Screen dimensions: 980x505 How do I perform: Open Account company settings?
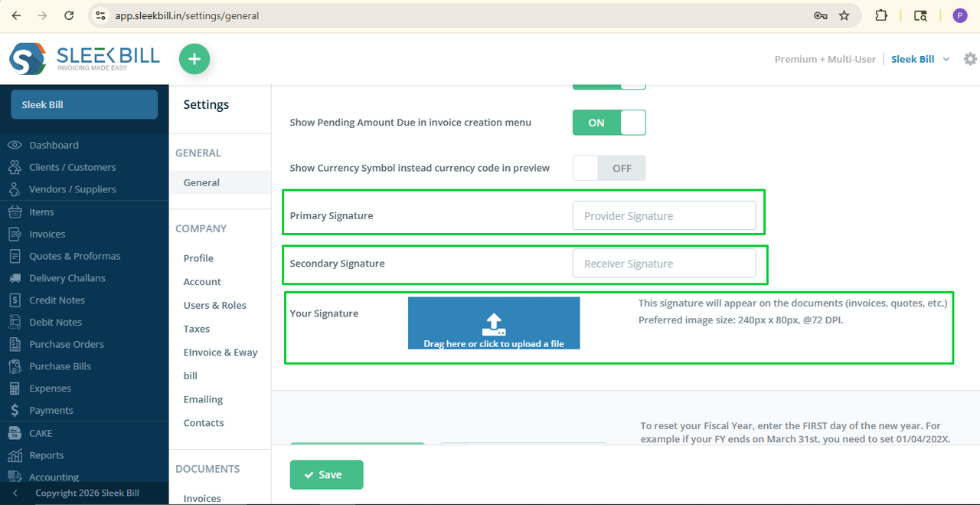pyautogui.click(x=202, y=282)
